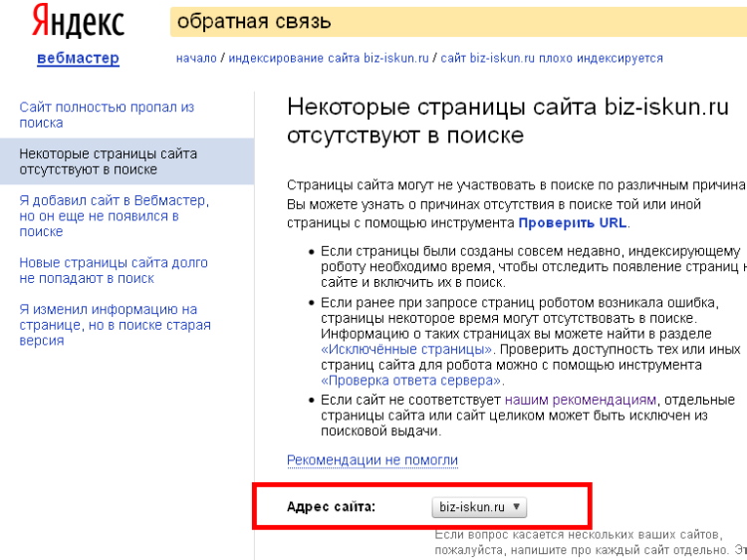747x560 pixels.
Task: Open the «Проверка ответа сервера» link
Action: tap(411, 381)
